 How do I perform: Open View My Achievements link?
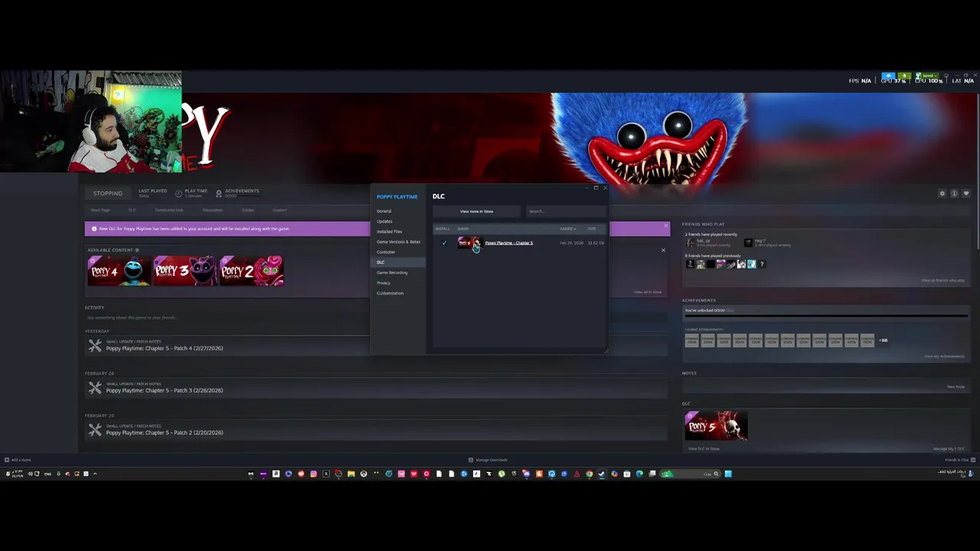pos(944,357)
